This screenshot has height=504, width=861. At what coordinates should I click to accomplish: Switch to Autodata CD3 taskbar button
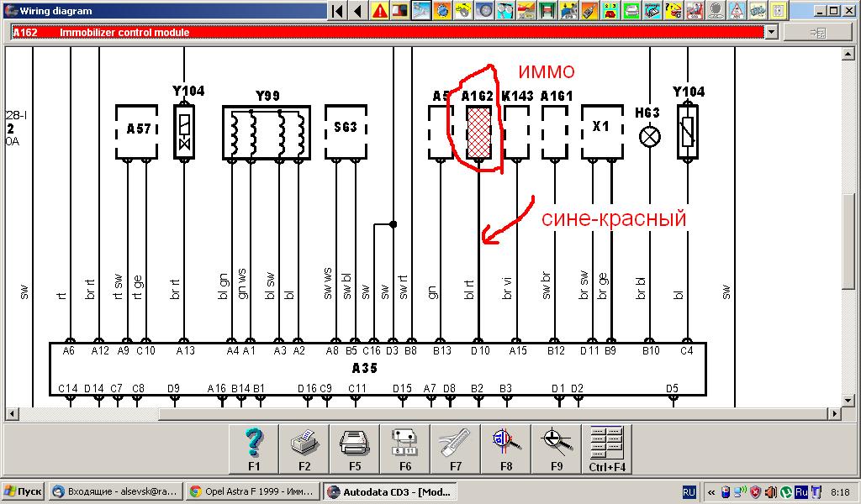pyautogui.click(x=389, y=491)
